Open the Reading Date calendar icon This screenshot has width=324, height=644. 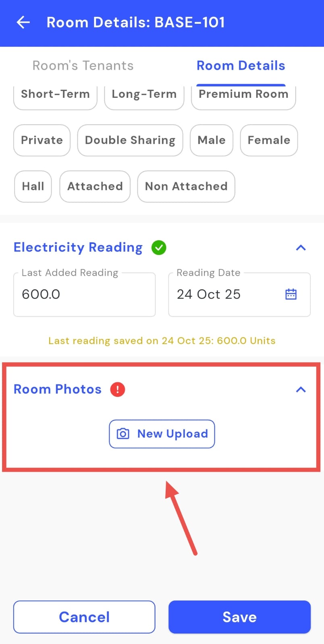[291, 294]
